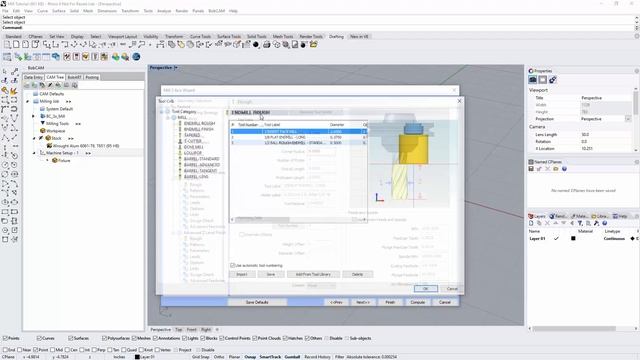Collapse the Milling Job tree node
The width and height of the screenshot is (640, 360).
coord(28,101)
